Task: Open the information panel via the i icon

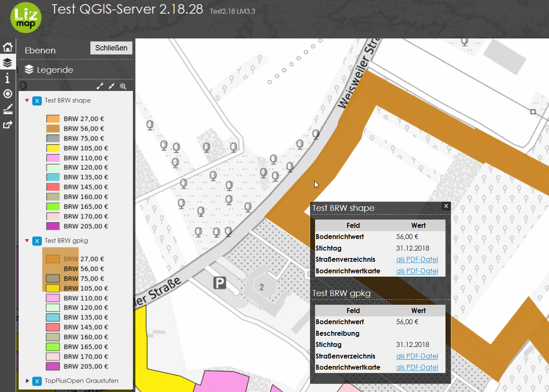Action: pyautogui.click(x=7, y=78)
